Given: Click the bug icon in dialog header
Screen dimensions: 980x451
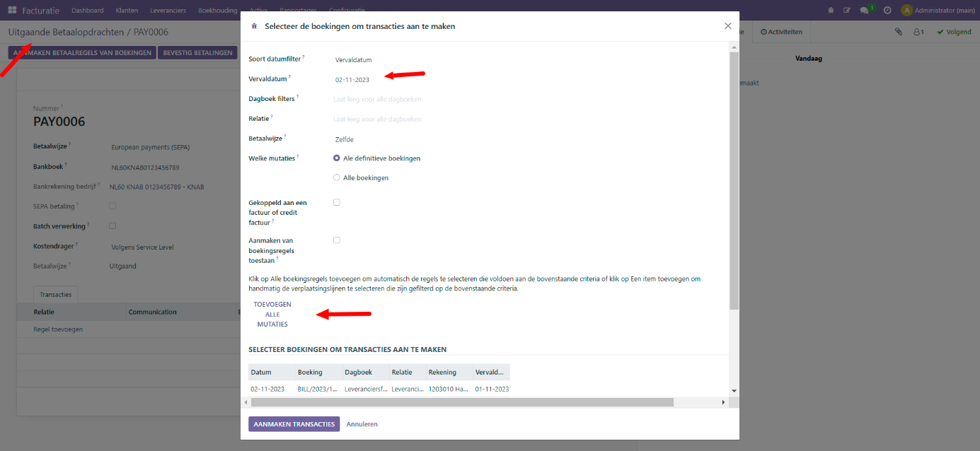Looking at the screenshot, I should [254, 26].
